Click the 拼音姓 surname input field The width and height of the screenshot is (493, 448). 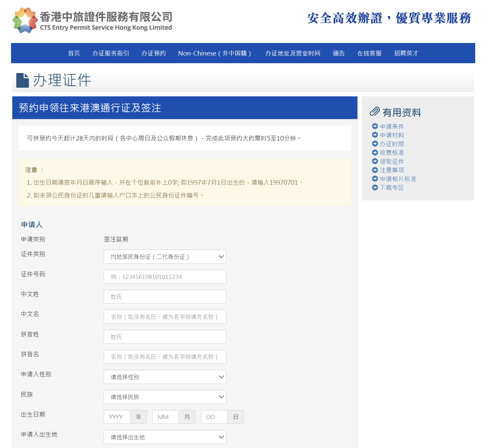(165, 337)
